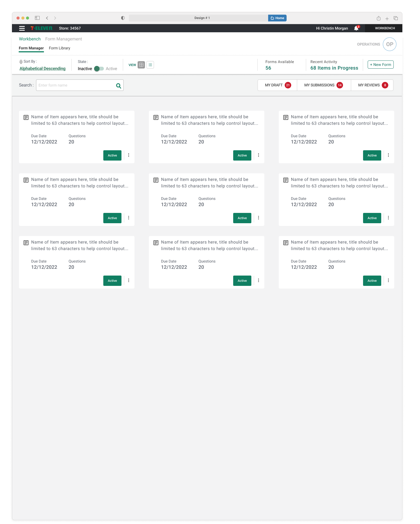
Task: Add a new browser tab
Action: point(387,18)
